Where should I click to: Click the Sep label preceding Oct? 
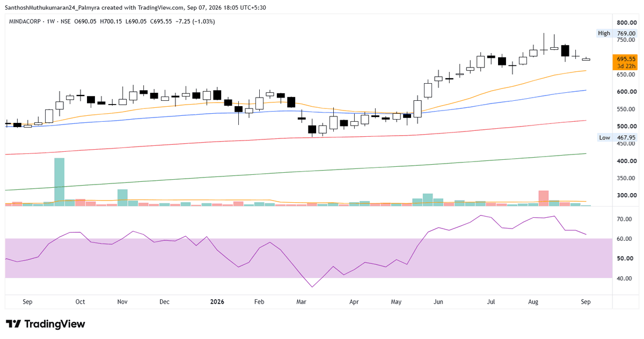click(x=28, y=302)
